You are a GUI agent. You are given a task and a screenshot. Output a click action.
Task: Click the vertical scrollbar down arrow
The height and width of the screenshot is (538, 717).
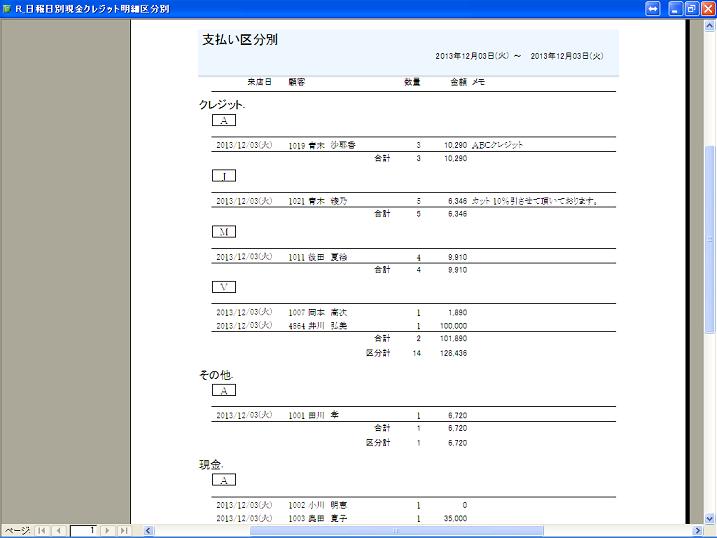point(710,518)
